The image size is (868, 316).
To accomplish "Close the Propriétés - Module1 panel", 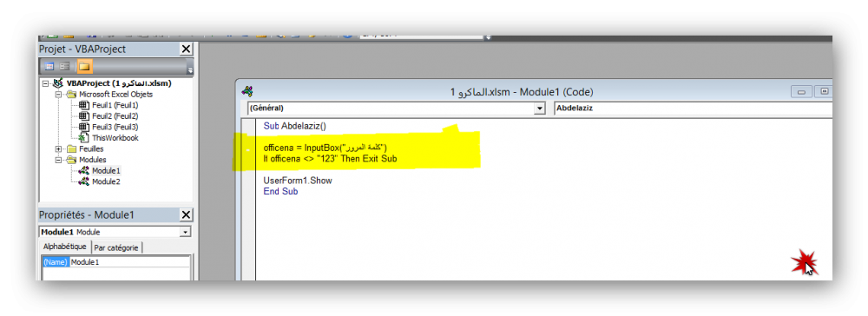I will pyautogui.click(x=186, y=214).
